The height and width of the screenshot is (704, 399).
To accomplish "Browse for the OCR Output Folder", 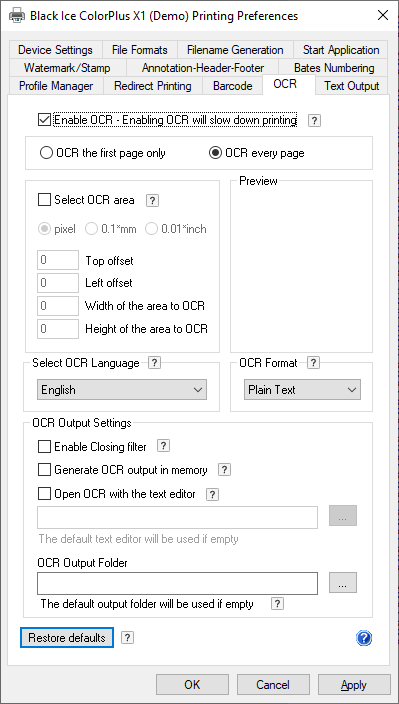I will 343,583.
